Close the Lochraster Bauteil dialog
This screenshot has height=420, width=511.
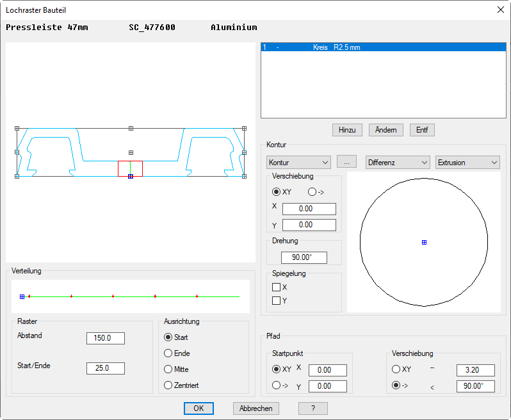tap(500, 10)
